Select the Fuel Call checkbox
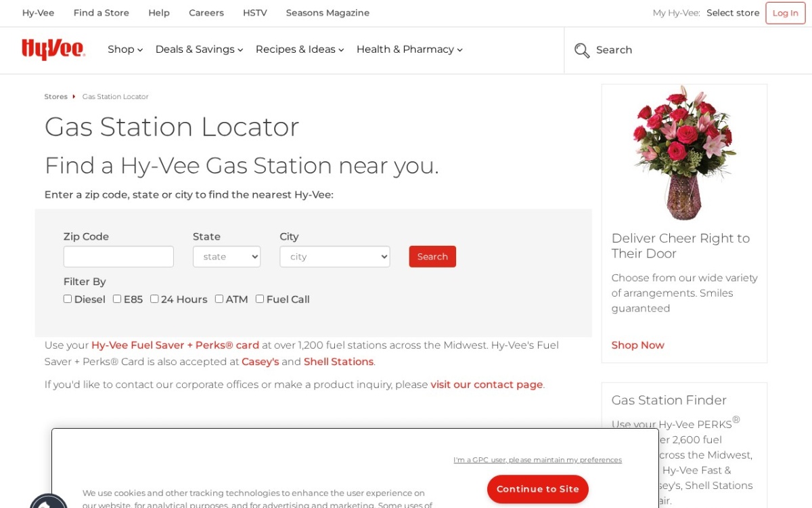The height and width of the screenshot is (508, 812). tap(260, 299)
